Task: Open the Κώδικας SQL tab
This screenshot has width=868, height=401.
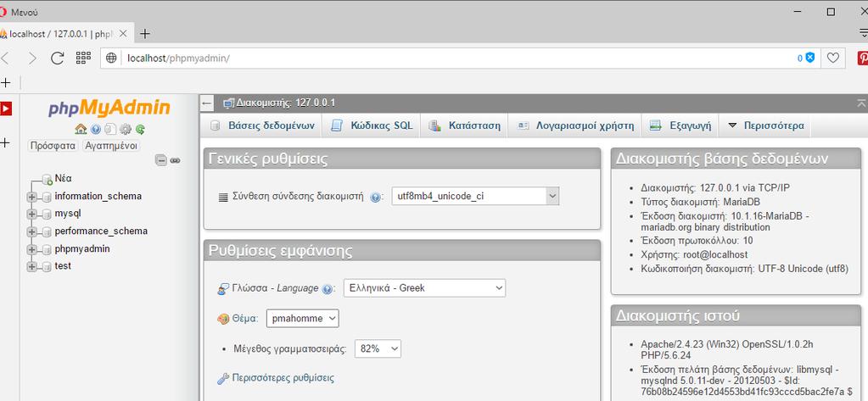Action: click(372, 125)
